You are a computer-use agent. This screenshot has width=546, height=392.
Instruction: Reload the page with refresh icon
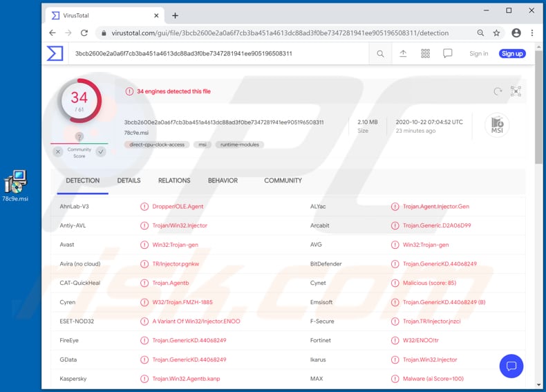click(84, 32)
